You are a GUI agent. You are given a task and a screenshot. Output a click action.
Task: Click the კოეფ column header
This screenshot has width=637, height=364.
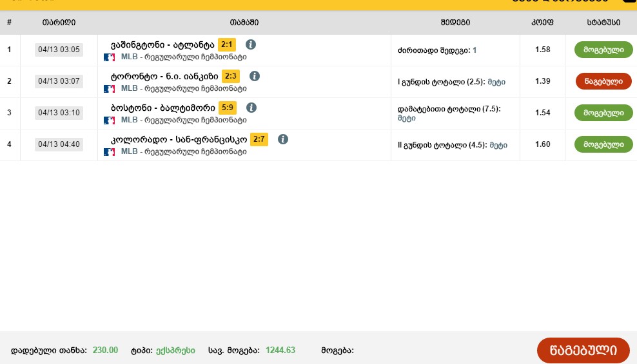pos(542,23)
